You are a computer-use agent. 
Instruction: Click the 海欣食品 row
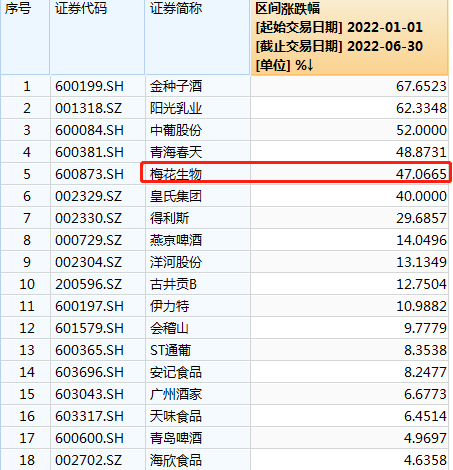(x=224, y=460)
